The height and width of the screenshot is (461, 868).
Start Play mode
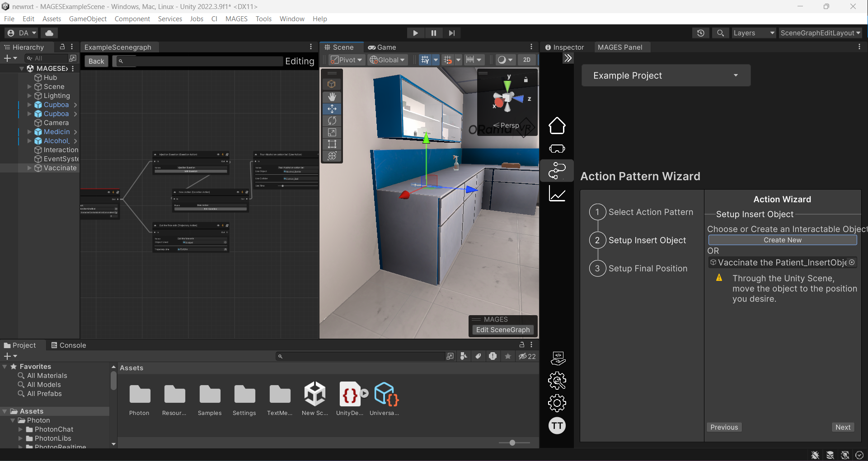pos(415,33)
